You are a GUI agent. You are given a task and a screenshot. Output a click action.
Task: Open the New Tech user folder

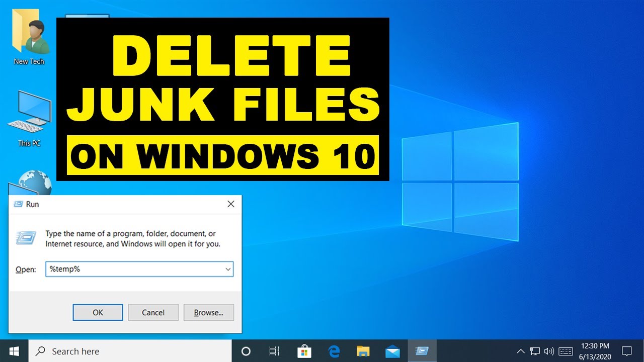coord(29,38)
